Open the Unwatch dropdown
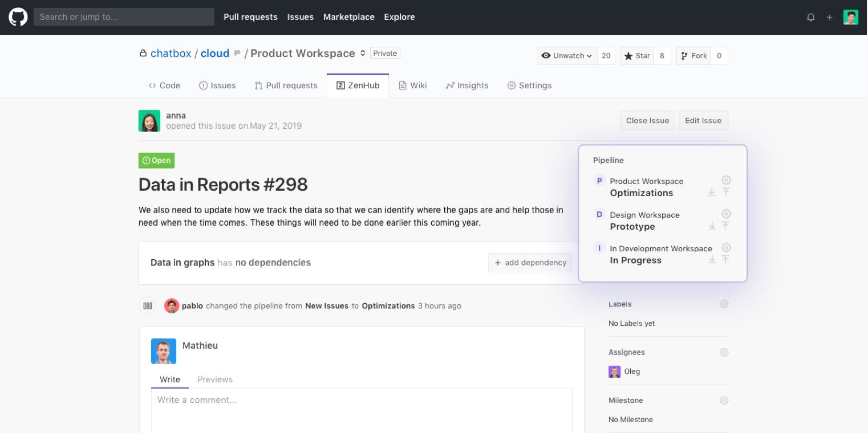The image size is (868, 433). tap(568, 56)
